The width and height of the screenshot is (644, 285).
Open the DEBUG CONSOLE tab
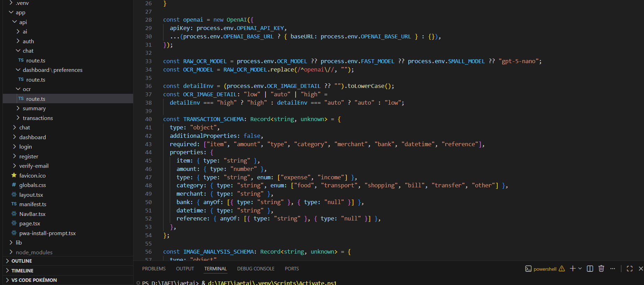[x=256, y=269]
